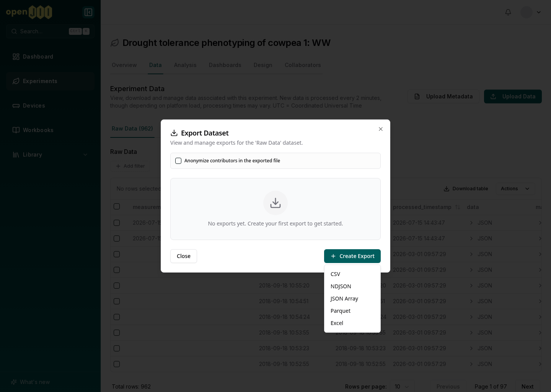This screenshot has width=551, height=392.
Task: Click the Download table icon
Action: [447, 189]
